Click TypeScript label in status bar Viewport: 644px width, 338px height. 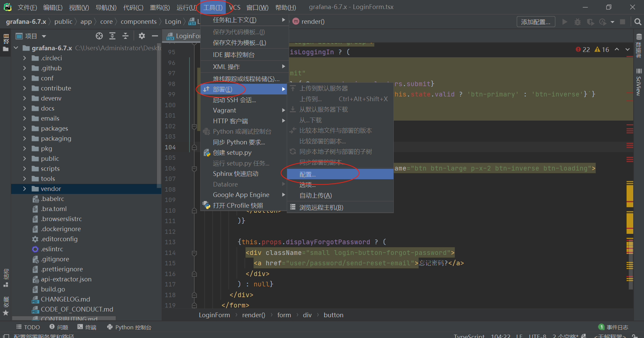[x=469, y=336]
